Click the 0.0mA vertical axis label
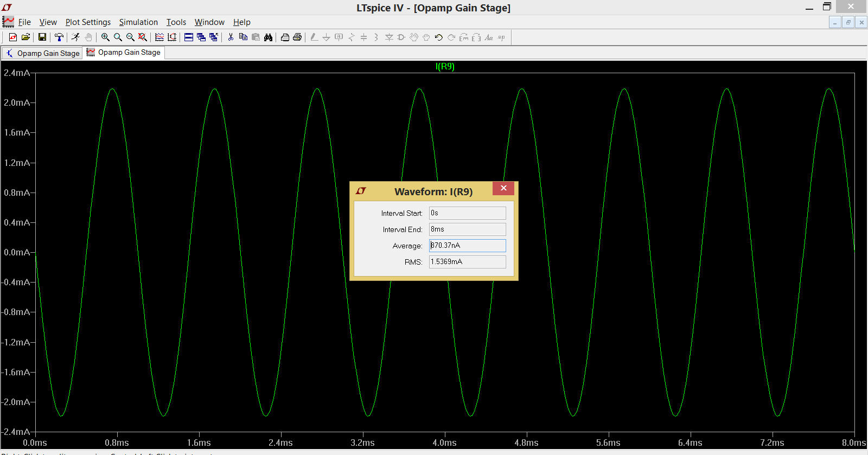 [x=17, y=252]
